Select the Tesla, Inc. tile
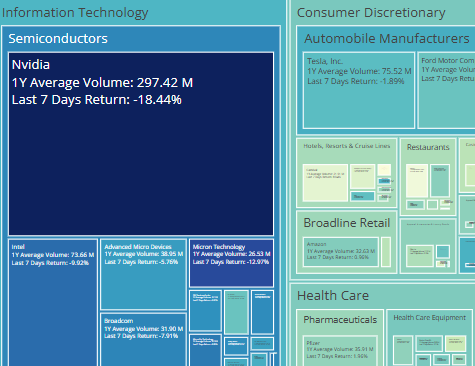475x366 pixels. pos(359,90)
